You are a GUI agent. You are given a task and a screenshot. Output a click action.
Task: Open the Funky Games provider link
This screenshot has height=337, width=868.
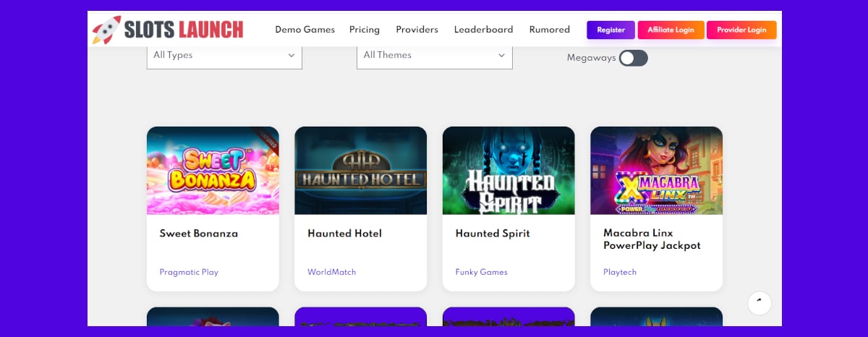coord(482,273)
